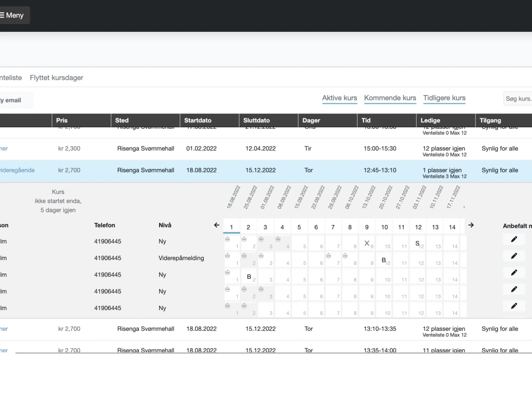Select day 14 column header

pos(452,227)
